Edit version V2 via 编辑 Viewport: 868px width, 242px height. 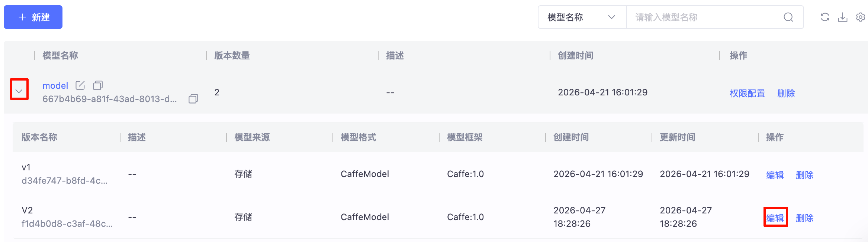775,218
